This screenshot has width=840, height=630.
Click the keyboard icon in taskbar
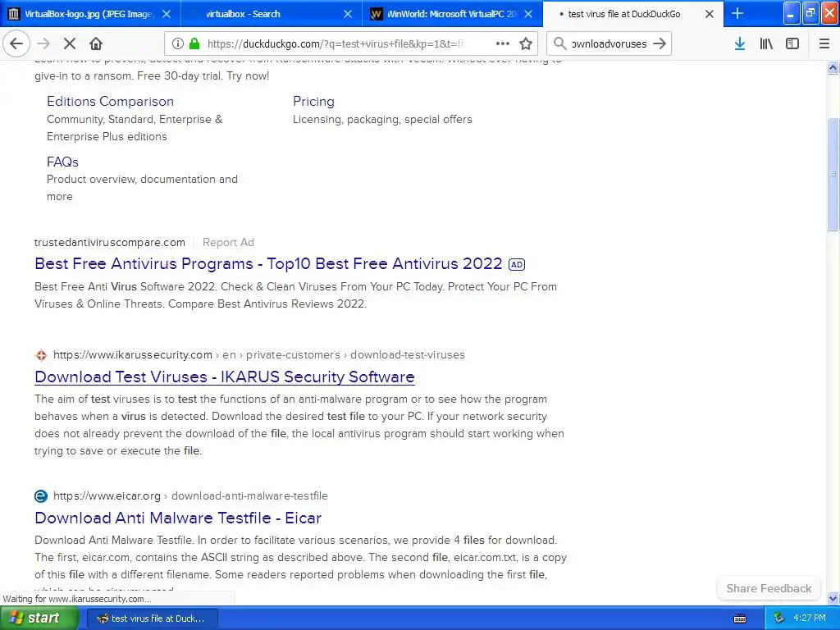tap(740, 619)
